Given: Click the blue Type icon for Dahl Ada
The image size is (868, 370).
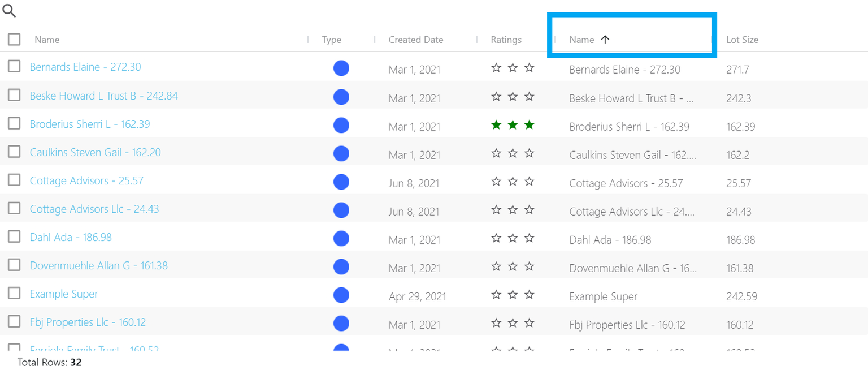Looking at the screenshot, I should click(341, 238).
